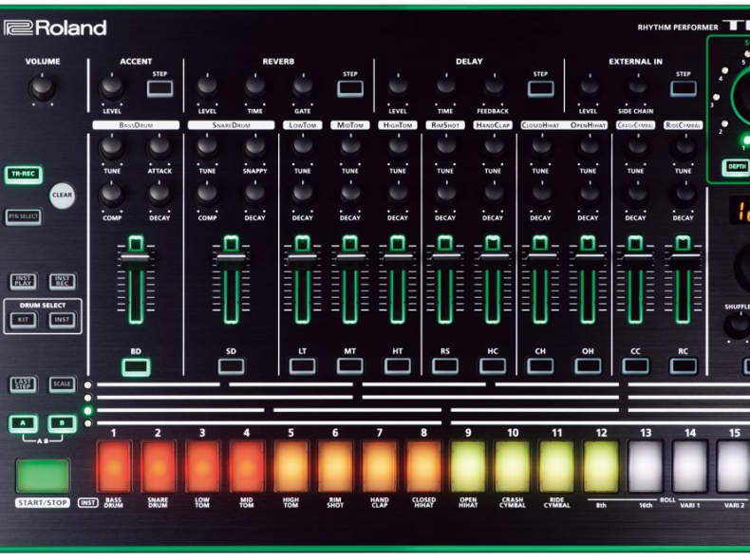
Task: Toggle the EXTERNAL IN STEP button
Action: [x=684, y=88]
